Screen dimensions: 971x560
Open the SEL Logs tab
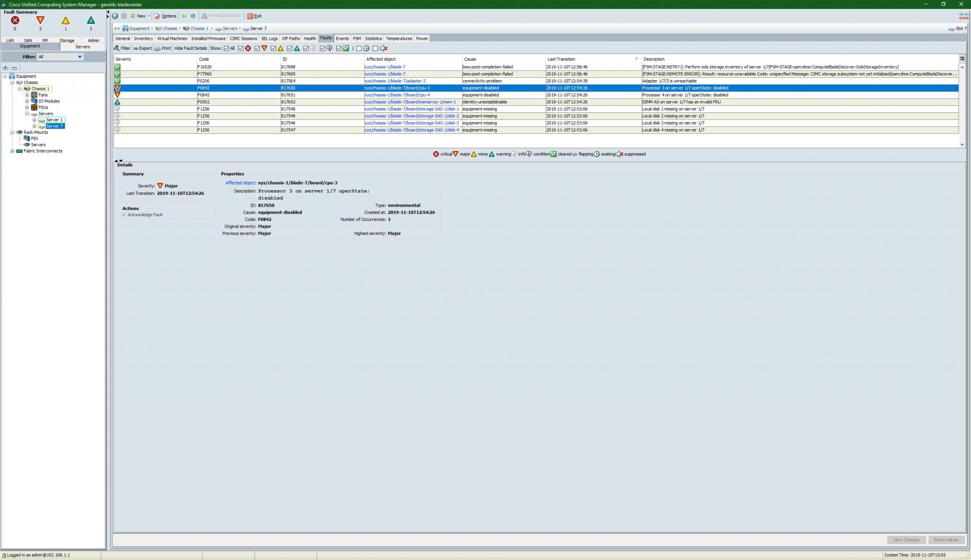tap(269, 38)
